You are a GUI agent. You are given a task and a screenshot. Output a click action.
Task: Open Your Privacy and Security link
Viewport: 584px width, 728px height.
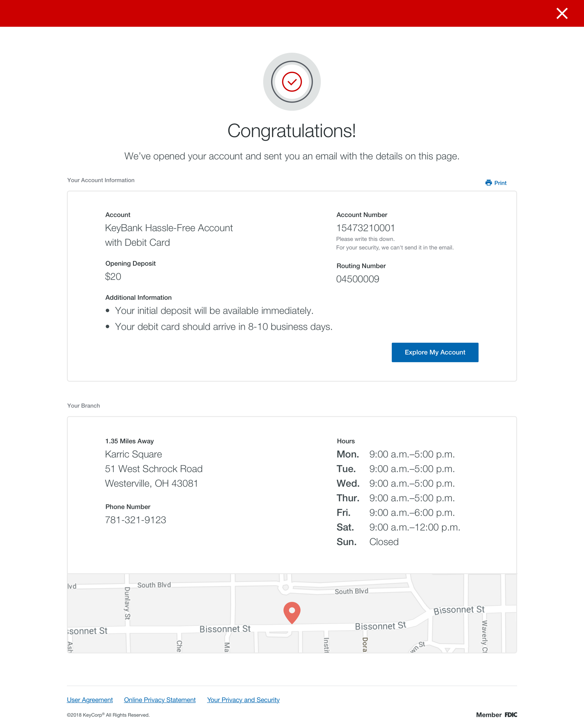pos(243,700)
